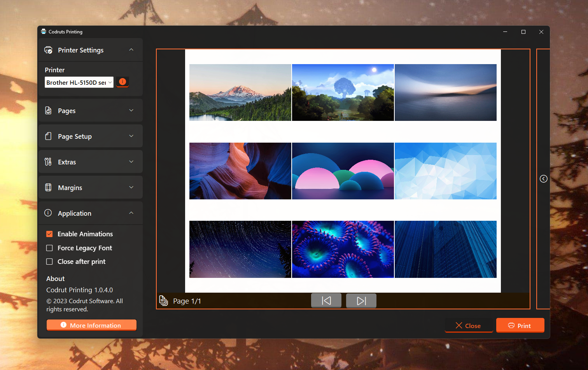Click the Codruts Printing title bar app icon
The height and width of the screenshot is (370, 588).
(44, 31)
